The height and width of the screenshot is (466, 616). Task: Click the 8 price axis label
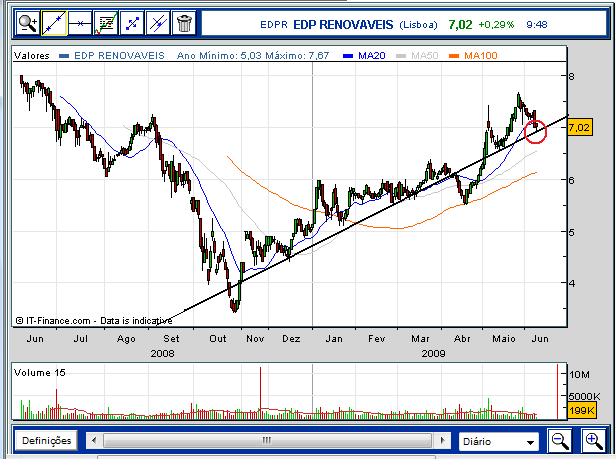(572, 76)
